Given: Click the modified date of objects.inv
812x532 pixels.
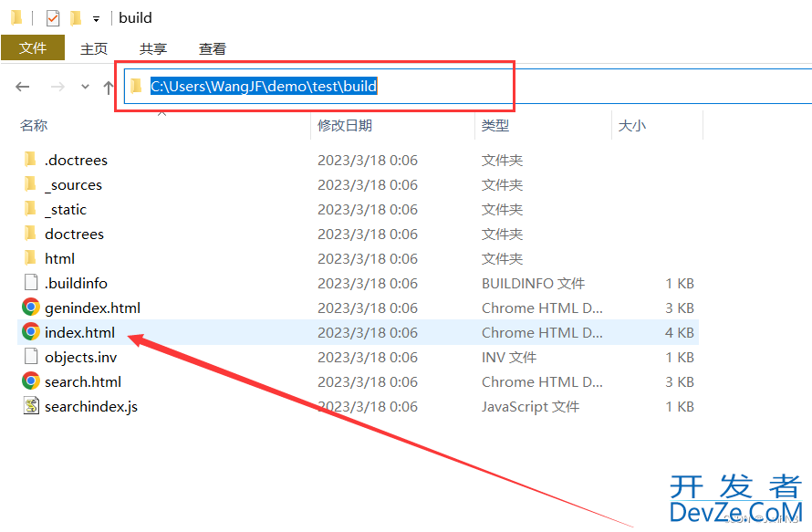Looking at the screenshot, I should click(x=368, y=358).
